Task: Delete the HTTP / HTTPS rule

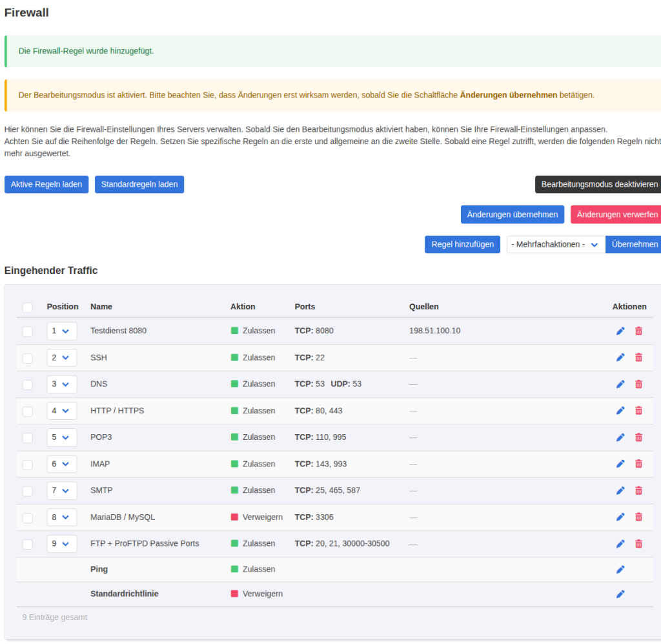Action: 638,411
